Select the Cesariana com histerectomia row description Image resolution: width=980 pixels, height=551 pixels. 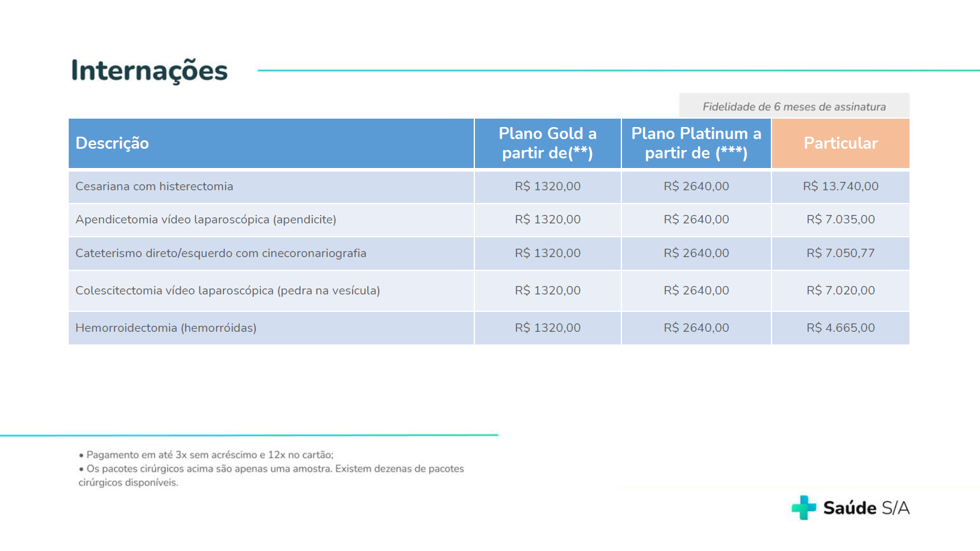click(x=154, y=187)
